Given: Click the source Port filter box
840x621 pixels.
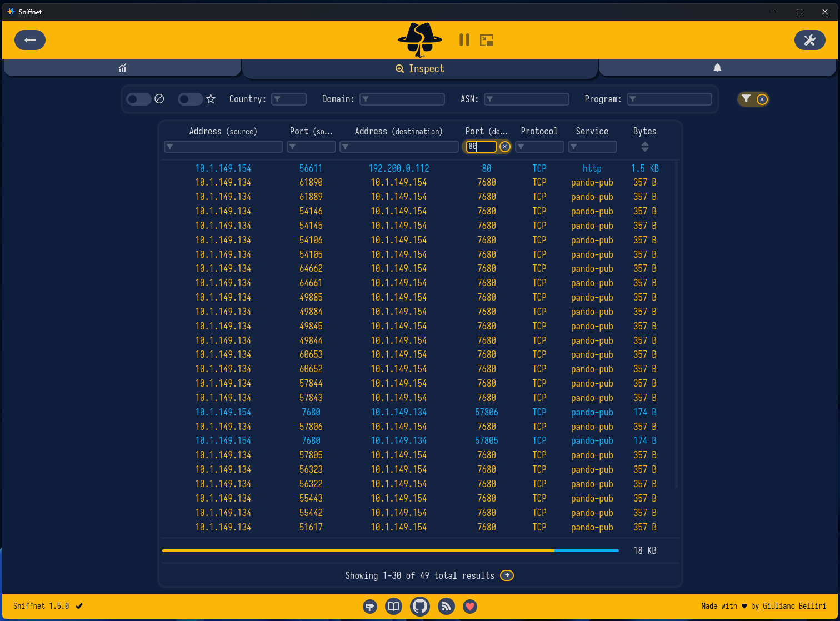Looking at the screenshot, I should tap(311, 147).
